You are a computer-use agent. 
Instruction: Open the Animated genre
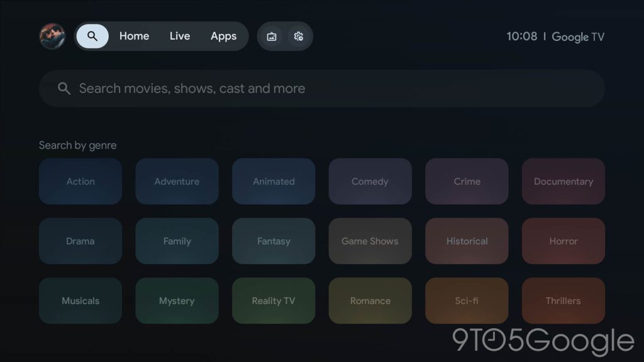274,182
